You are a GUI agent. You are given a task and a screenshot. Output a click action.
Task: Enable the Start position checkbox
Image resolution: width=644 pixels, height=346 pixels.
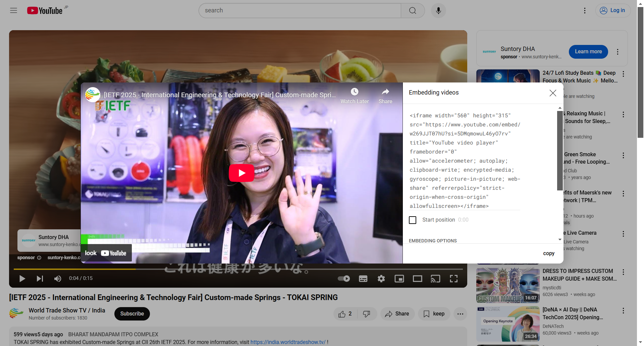(413, 220)
